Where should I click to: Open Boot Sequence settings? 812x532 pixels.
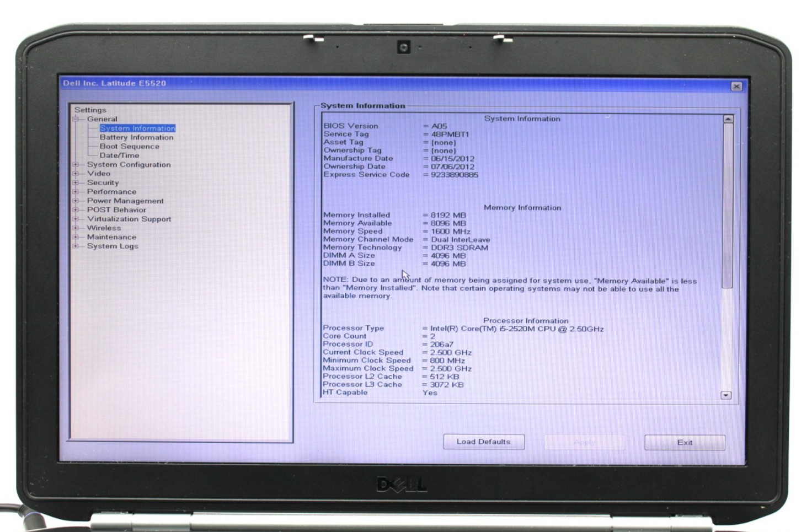(129, 146)
